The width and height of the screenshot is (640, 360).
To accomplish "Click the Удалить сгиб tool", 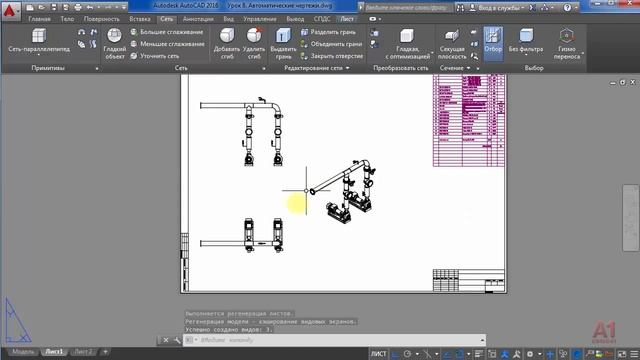I will (x=254, y=44).
